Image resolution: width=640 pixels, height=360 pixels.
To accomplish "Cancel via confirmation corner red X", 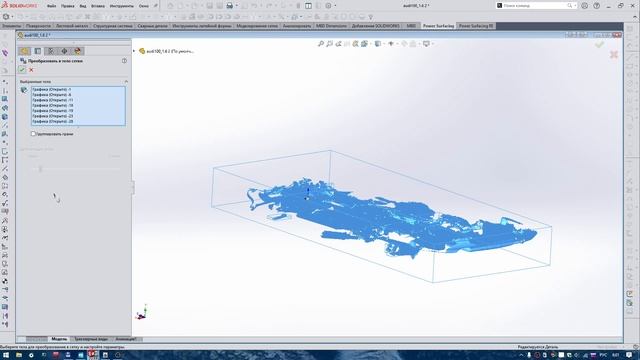I will (614, 54).
